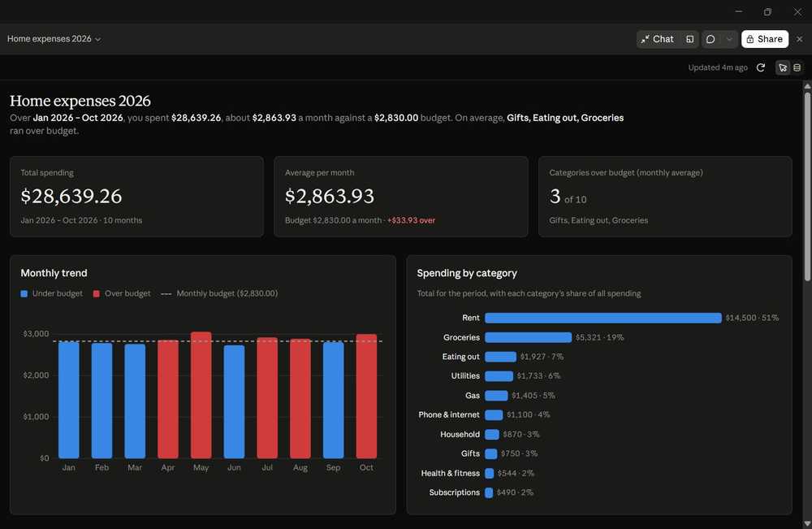812x529 pixels.
Task: Click the "+$33.93 over" red text
Action: coord(411,220)
